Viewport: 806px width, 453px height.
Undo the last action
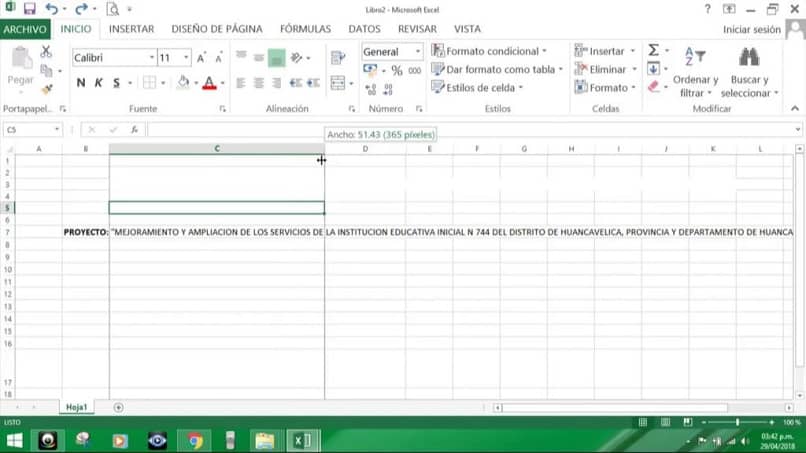(x=51, y=9)
